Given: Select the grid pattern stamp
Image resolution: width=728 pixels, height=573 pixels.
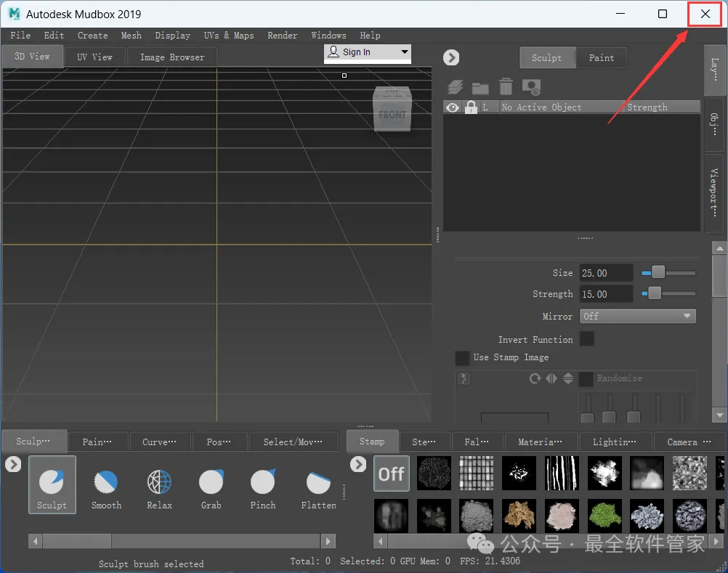Looking at the screenshot, I should 477,474.
